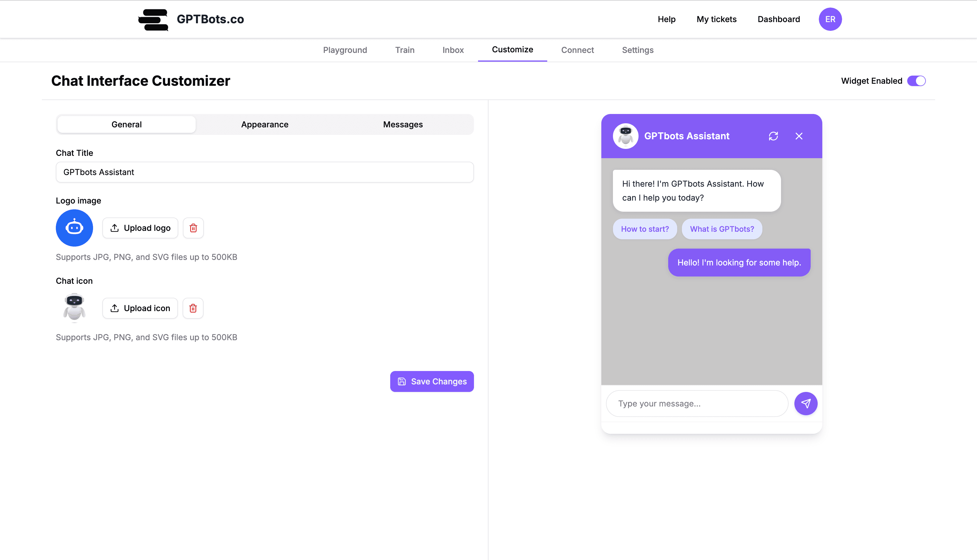Click the 'Widget Enabled' label text

[x=872, y=81]
